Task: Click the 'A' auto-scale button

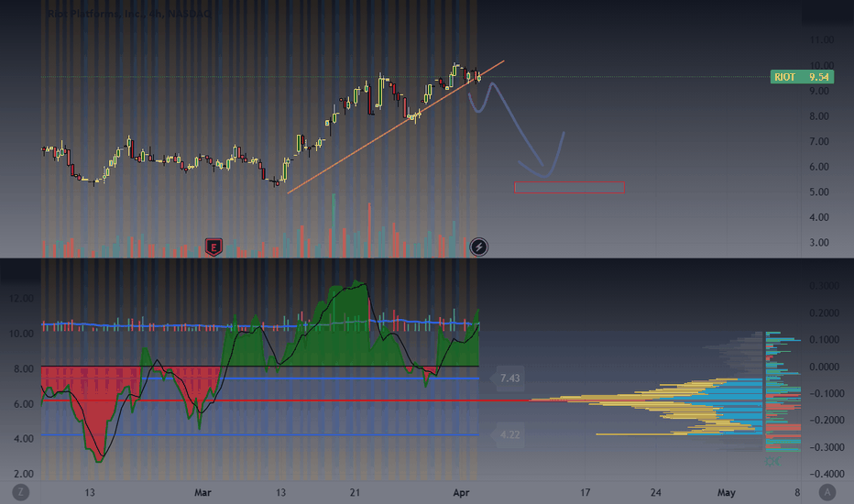Action: (827, 493)
